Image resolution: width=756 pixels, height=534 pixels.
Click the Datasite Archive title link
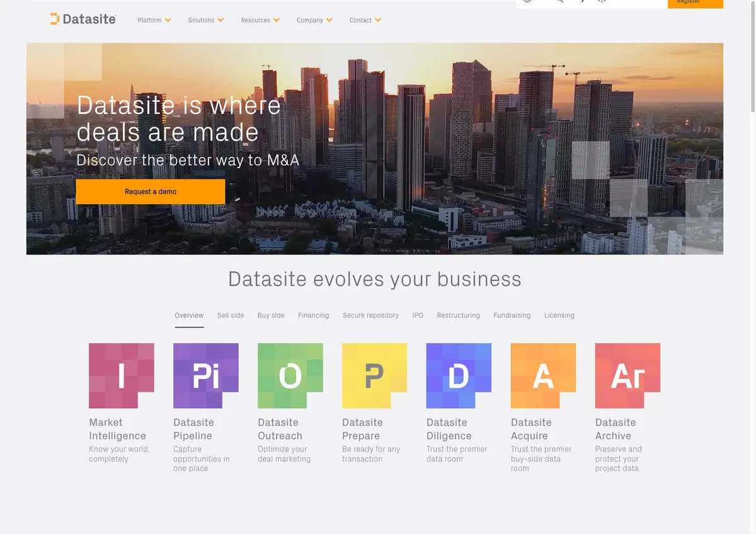[616, 429]
